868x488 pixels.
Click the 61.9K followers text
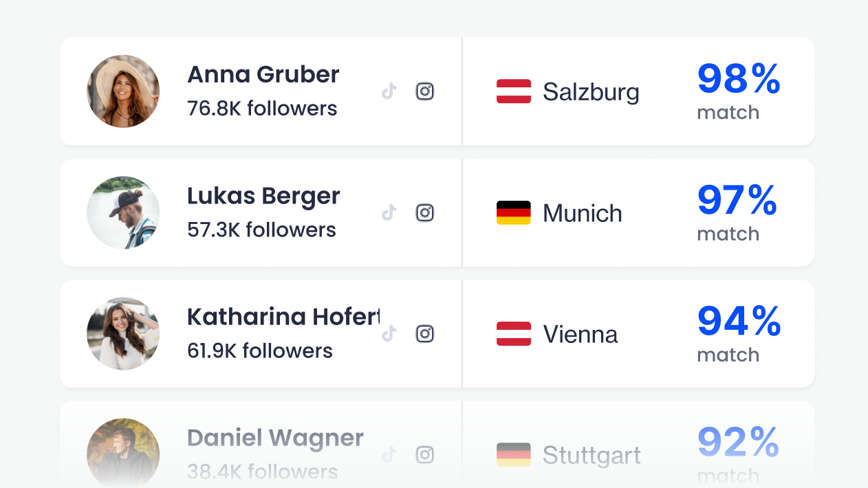pyautogui.click(x=260, y=351)
